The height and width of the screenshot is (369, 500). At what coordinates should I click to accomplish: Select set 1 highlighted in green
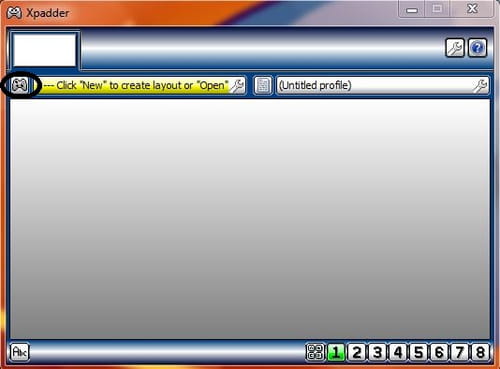(x=336, y=352)
